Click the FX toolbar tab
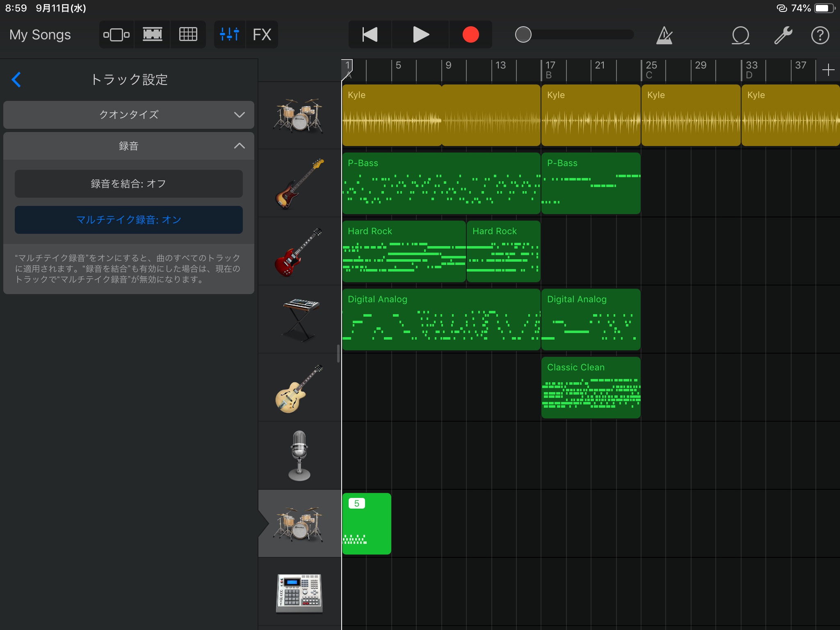This screenshot has width=840, height=630. click(x=263, y=34)
